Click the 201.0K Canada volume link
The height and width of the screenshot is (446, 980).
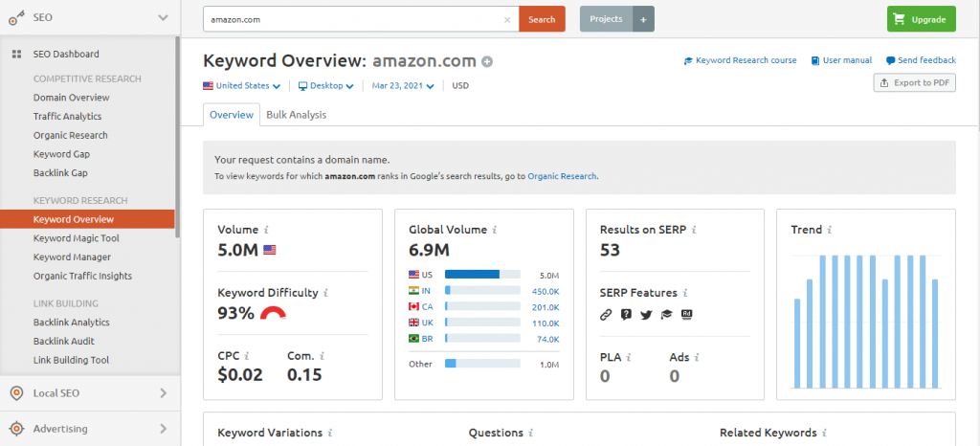tap(546, 306)
